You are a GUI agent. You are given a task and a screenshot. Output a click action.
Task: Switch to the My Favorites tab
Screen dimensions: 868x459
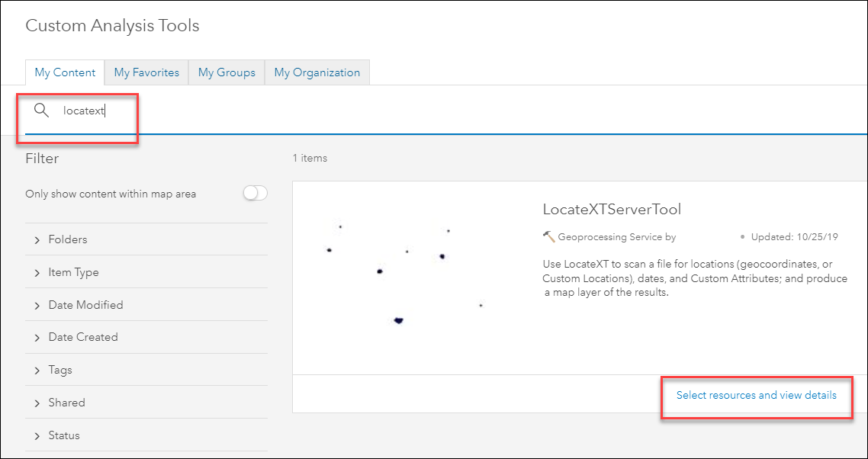[x=146, y=72]
